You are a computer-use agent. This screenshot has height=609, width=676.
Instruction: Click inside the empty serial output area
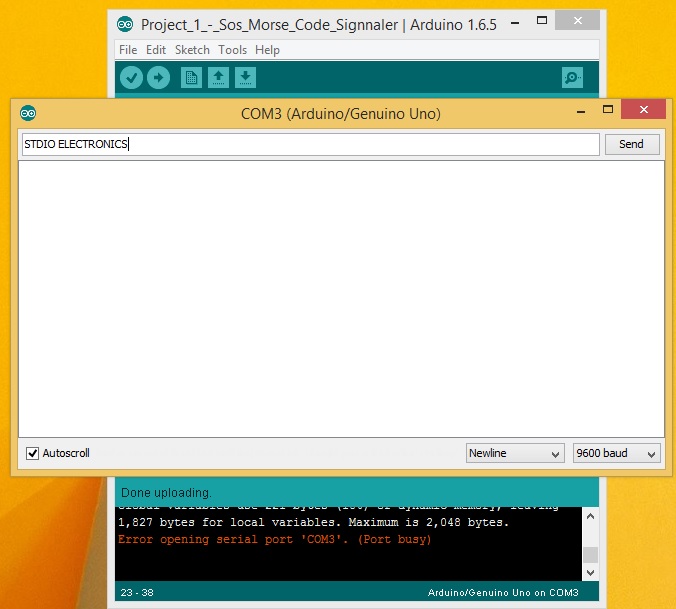coord(341,299)
